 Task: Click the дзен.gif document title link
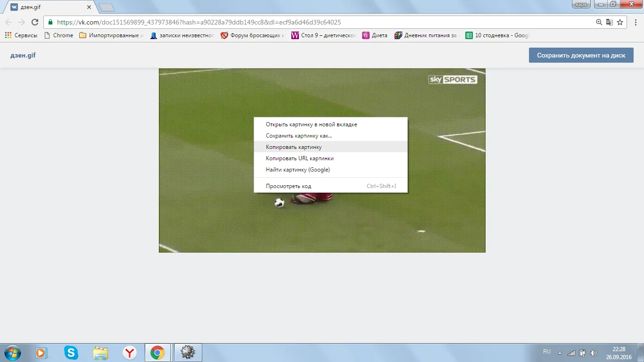click(23, 55)
